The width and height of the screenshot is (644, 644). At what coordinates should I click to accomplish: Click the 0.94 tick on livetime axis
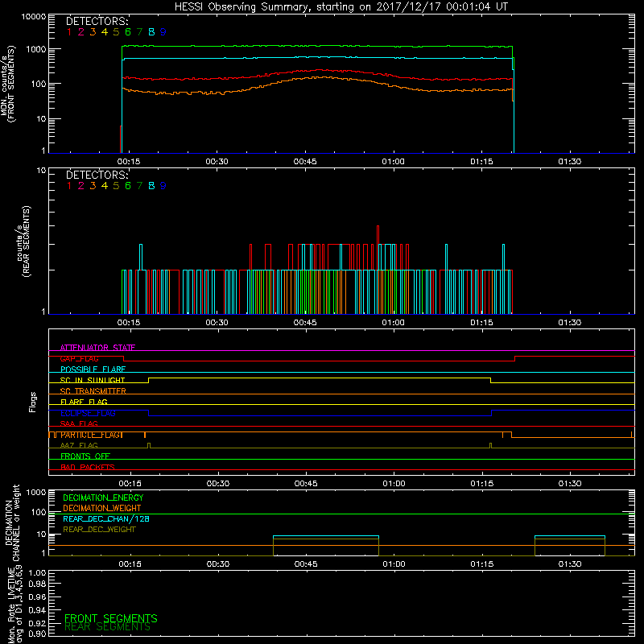[37, 609]
